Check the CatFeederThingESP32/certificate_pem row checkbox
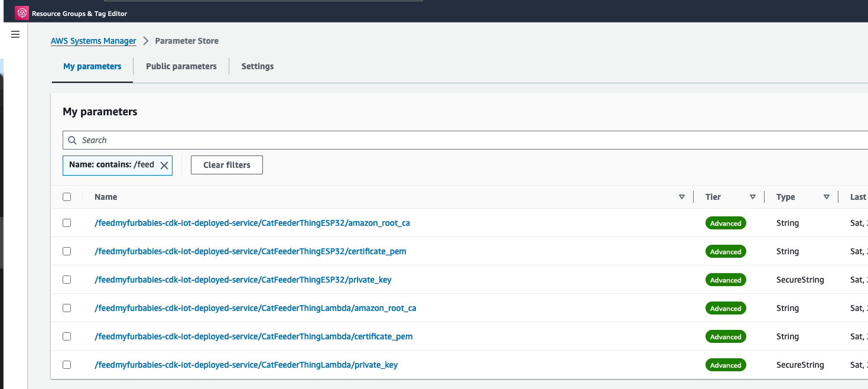Viewport: 868px width, 389px height. click(x=67, y=251)
